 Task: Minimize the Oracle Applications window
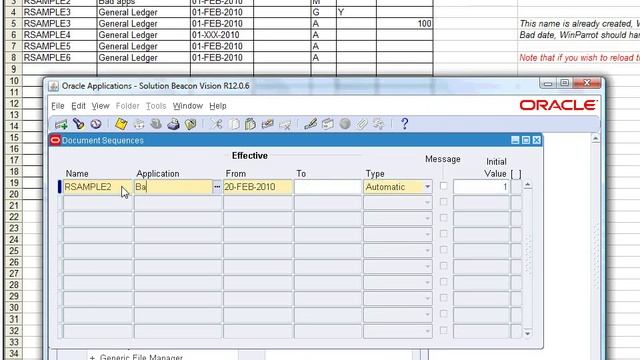click(548, 84)
